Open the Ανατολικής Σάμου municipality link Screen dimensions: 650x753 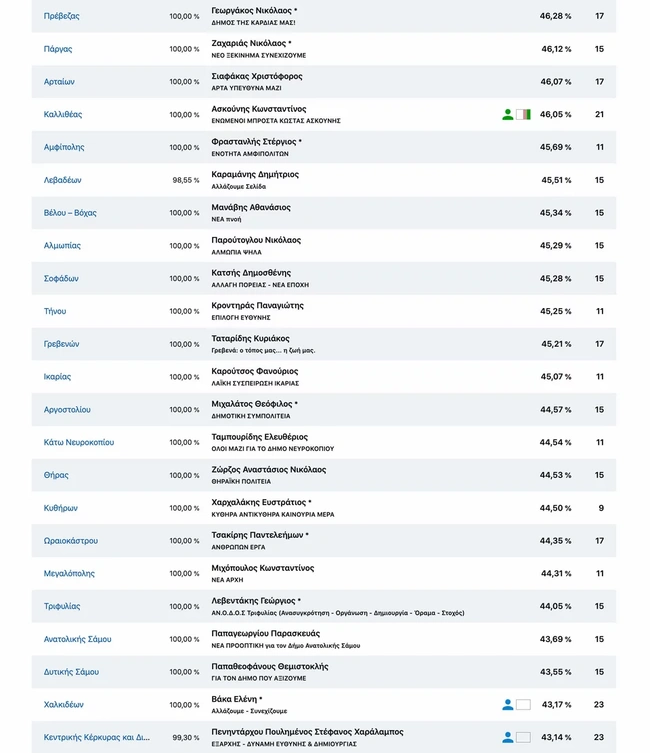tap(78, 639)
